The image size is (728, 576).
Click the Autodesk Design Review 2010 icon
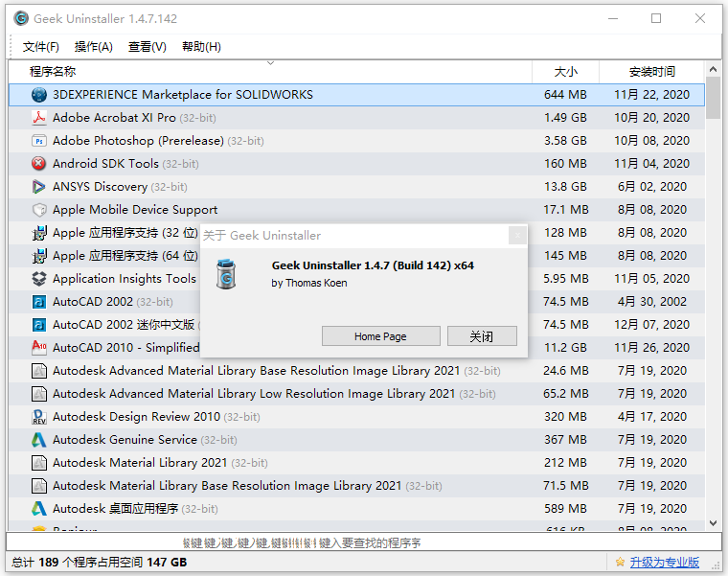(39, 417)
